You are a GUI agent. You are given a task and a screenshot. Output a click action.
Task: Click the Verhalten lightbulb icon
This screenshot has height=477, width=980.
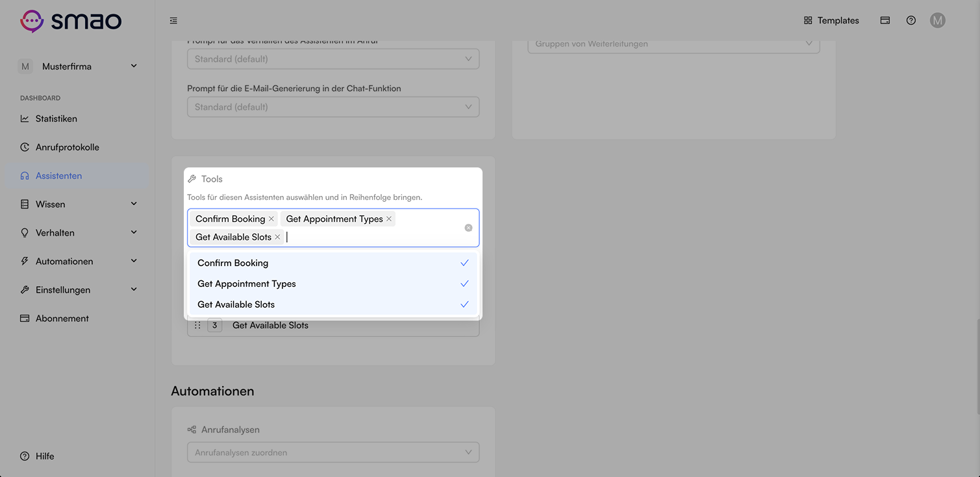coord(25,233)
